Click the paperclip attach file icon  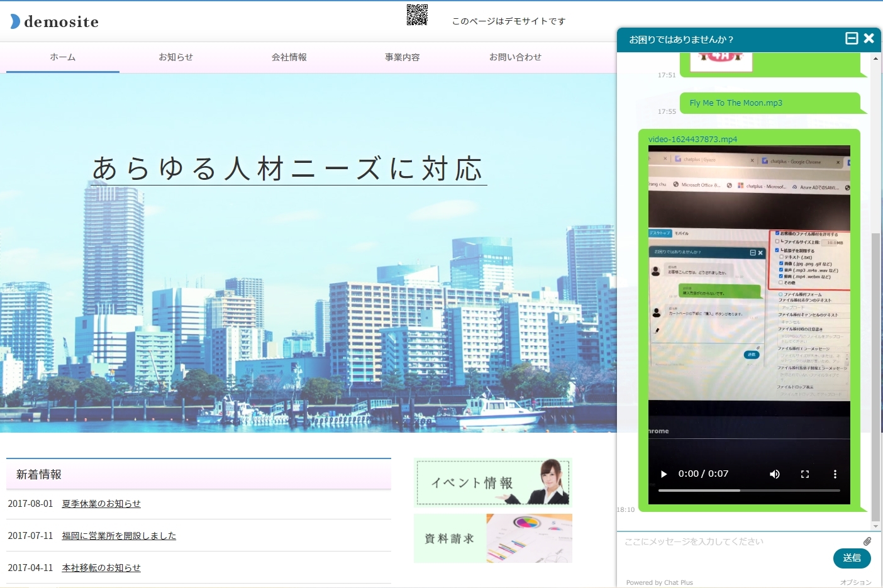click(867, 541)
